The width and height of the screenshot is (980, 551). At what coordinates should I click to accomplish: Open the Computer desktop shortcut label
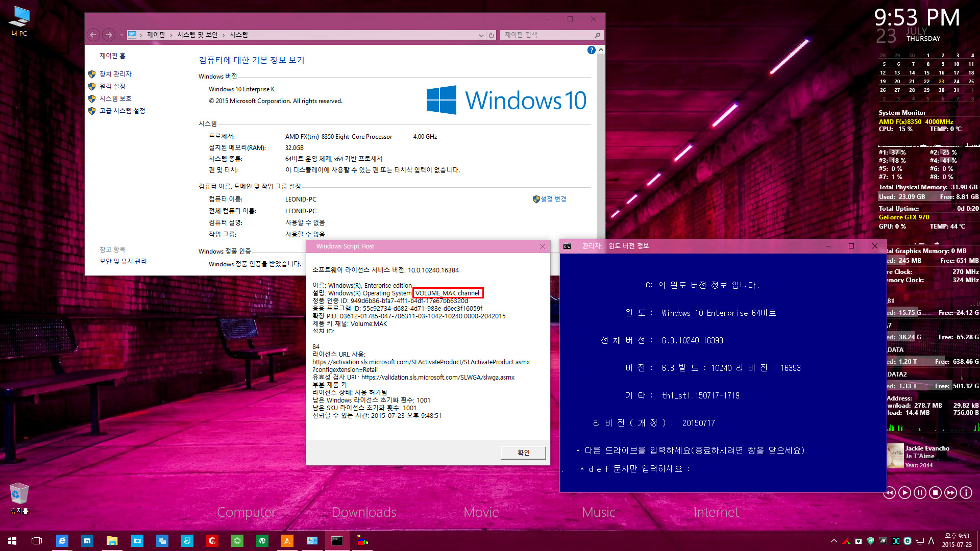click(246, 512)
